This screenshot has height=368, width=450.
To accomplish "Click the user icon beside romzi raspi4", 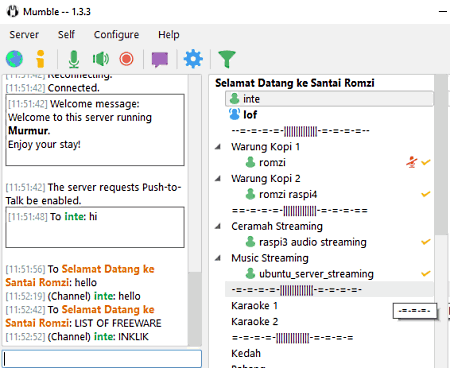I will tap(250, 194).
